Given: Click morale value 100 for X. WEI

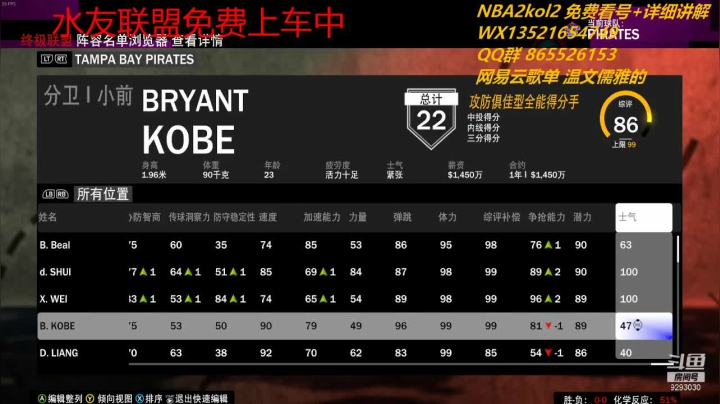Looking at the screenshot, I should 629,299.
